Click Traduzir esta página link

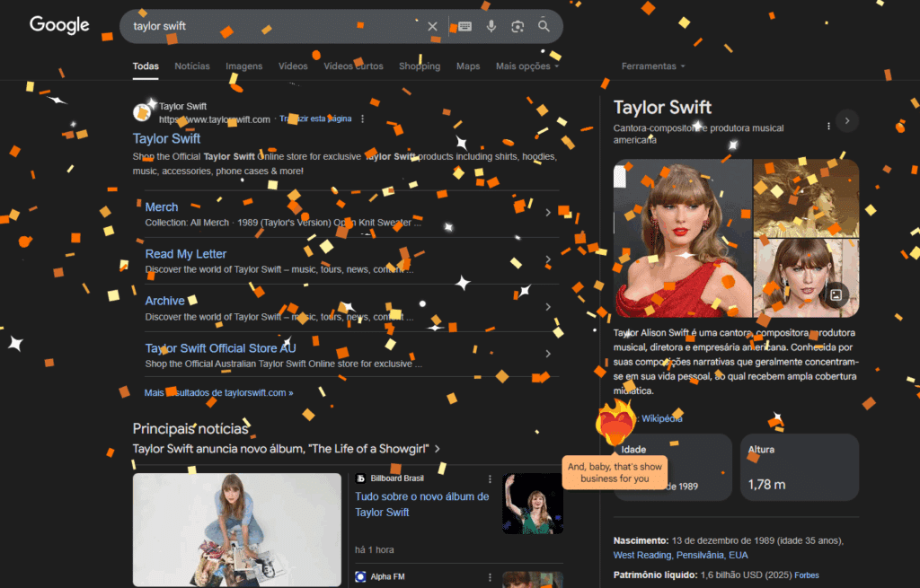315,119
